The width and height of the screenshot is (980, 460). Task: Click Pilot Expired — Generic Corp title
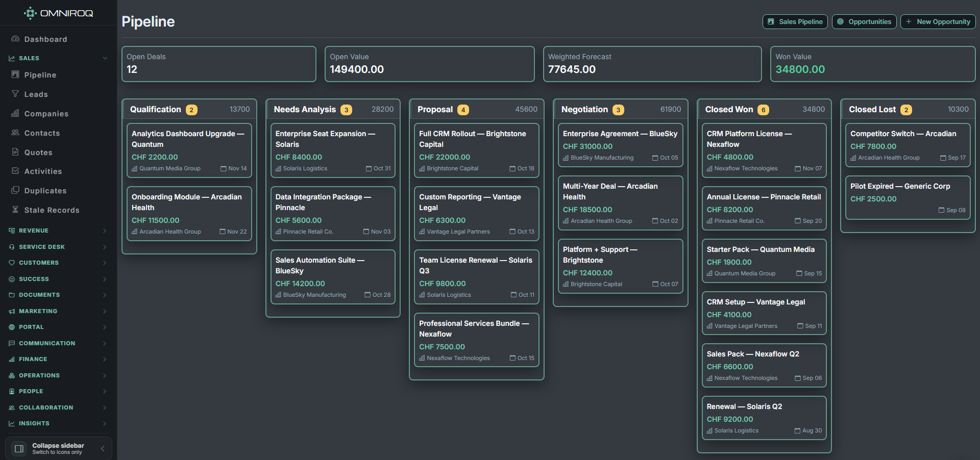(900, 186)
